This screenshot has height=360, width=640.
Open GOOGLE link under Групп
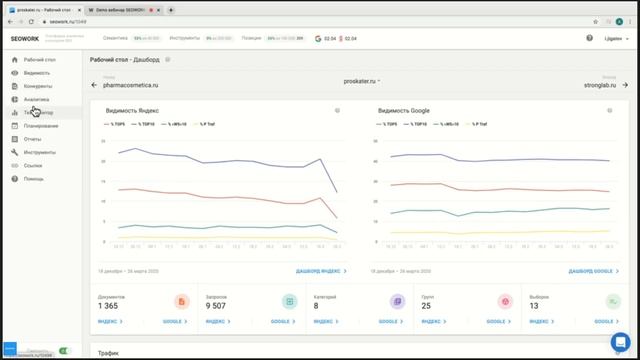498,322
